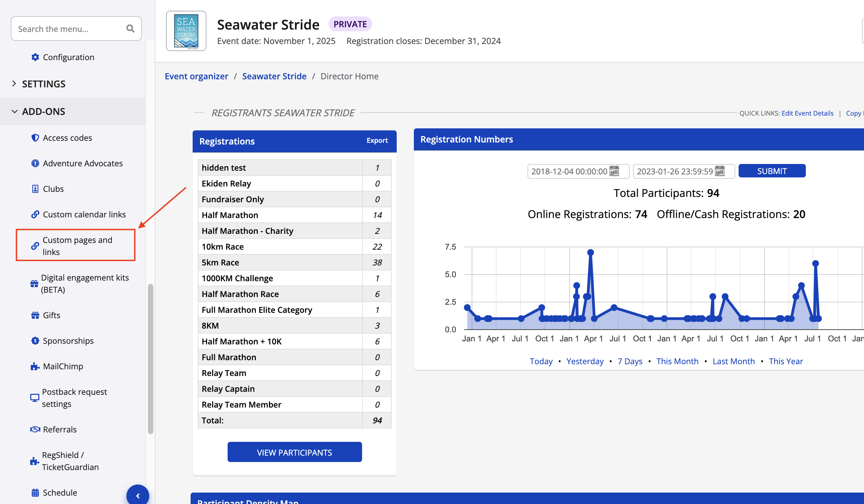Click the Referrals handshake icon
864x504 pixels.
coord(35,429)
